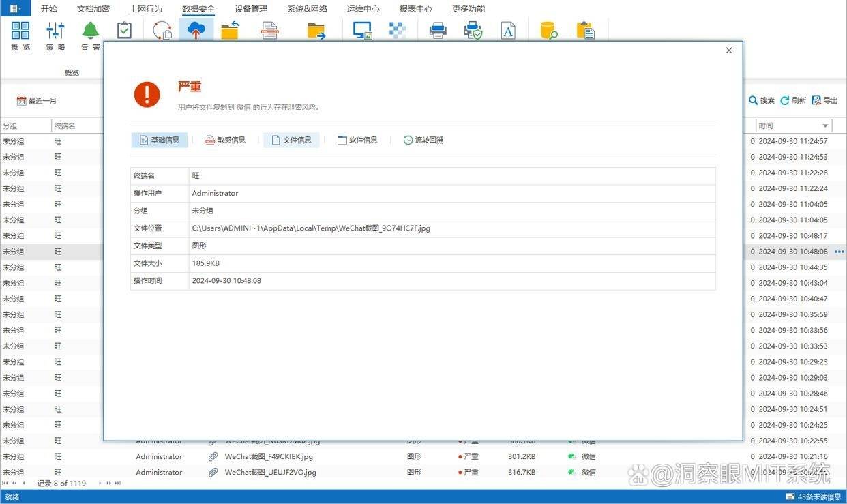Screen dimensions: 847x504
Task: Click the 告警 alarm bell icon
Action: [90, 31]
